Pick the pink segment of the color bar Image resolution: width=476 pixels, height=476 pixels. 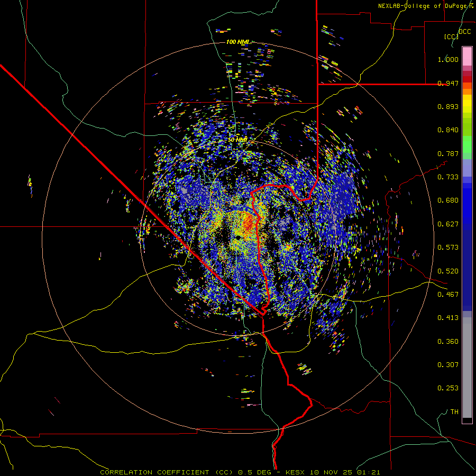(467, 56)
